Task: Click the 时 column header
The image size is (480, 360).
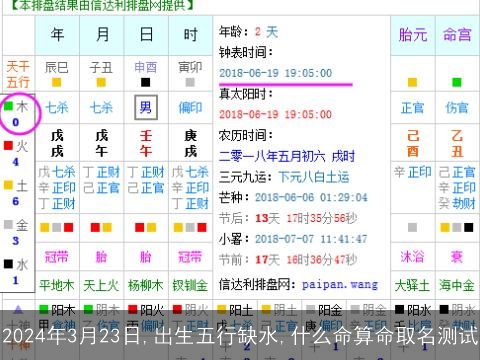Action: point(190,35)
